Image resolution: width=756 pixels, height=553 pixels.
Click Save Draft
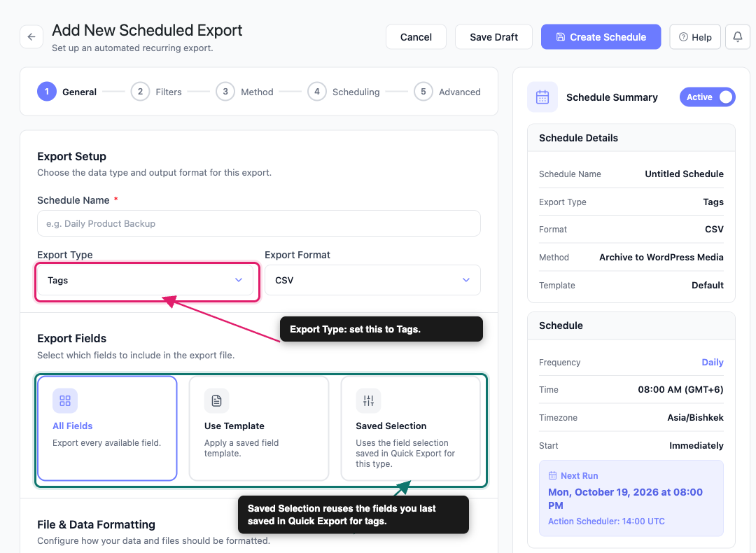coord(493,37)
